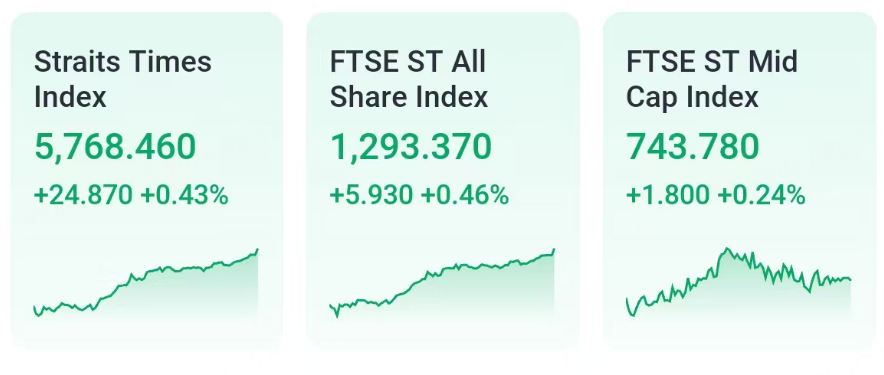The height and width of the screenshot is (375, 884).
Task: Click the peak of the Mid Cap chart
Action: tap(727, 249)
